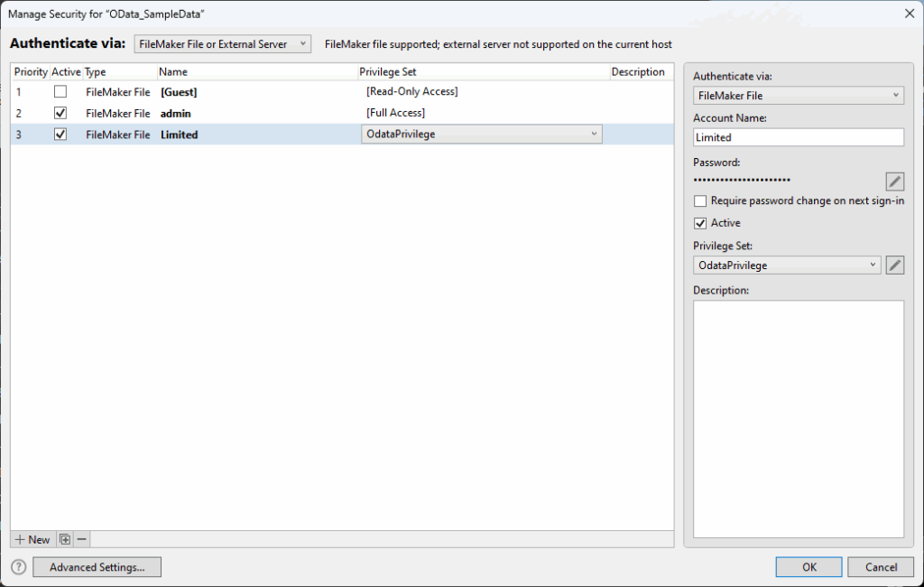924x587 pixels.
Task: Toggle Require password change on next sign-in
Action: point(700,201)
